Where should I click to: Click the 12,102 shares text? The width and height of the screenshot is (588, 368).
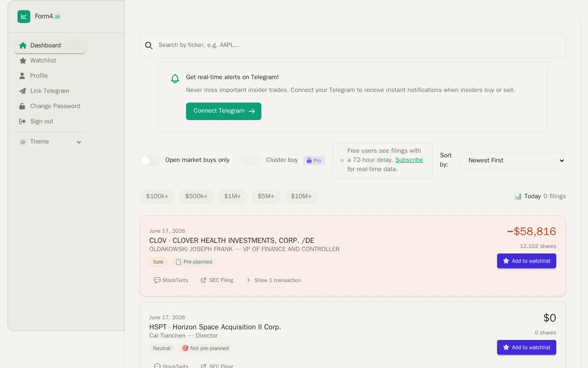point(538,246)
